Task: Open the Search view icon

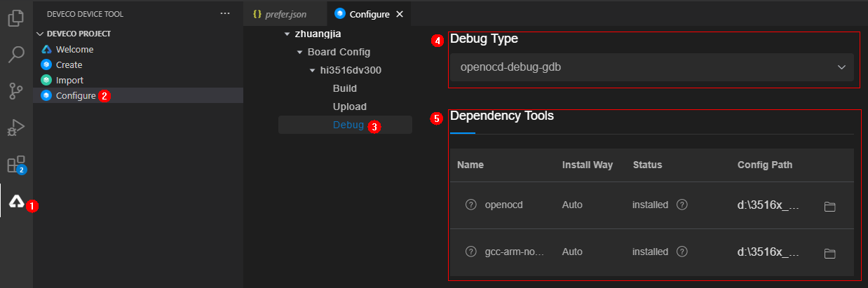Action: coord(16,54)
